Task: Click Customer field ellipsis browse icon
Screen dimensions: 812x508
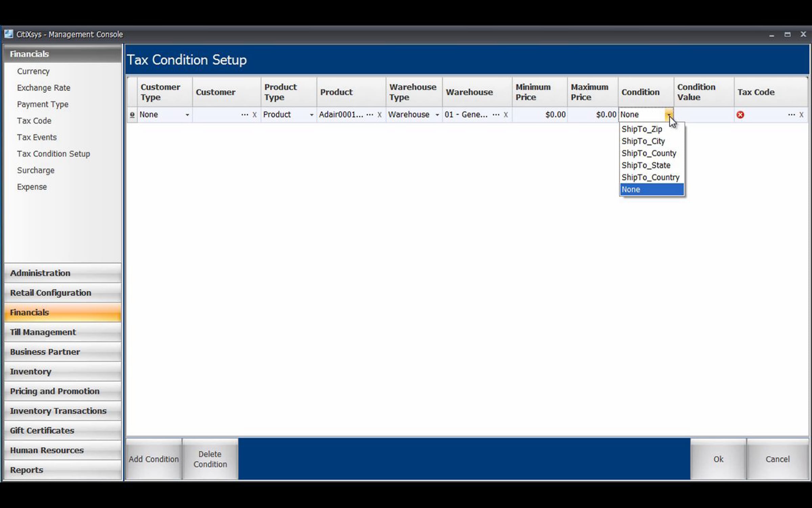Action: [245, 115]
